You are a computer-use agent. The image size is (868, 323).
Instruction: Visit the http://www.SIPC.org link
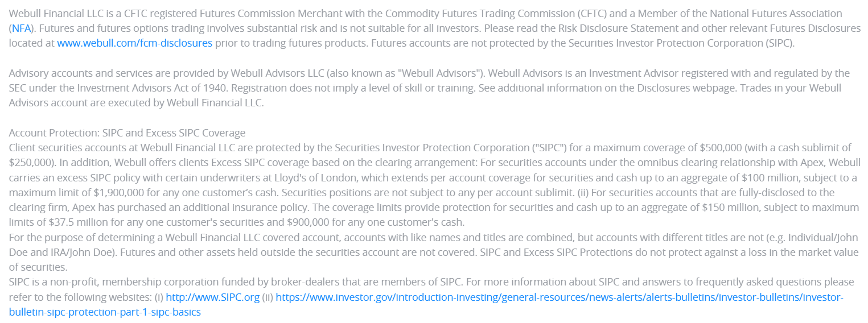[x=212, y=297]
